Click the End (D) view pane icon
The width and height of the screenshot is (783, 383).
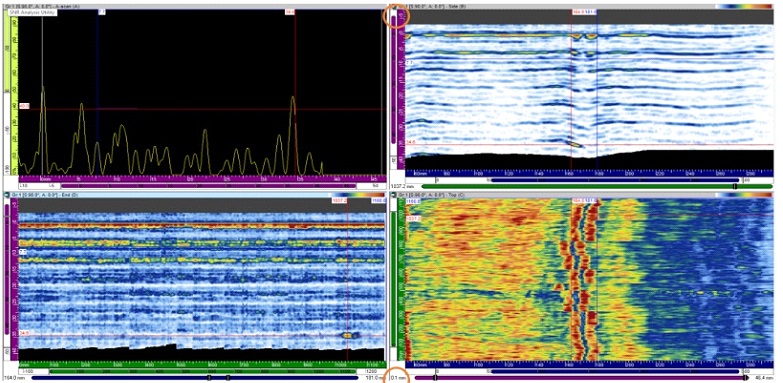point(6,194)
